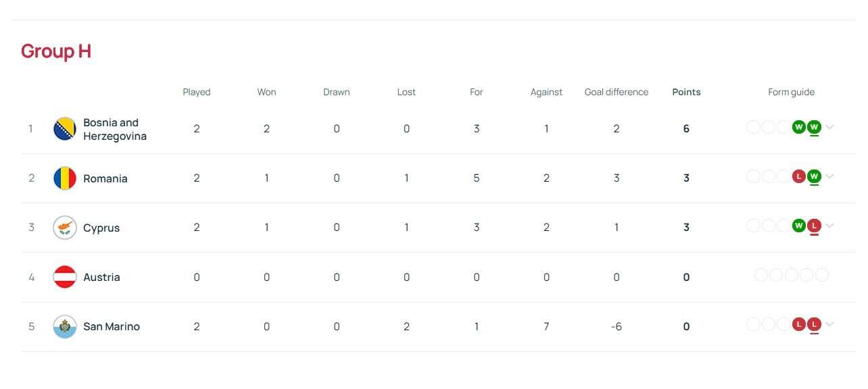Open the Austria team link
This screenshot has height=389, width=868.
coord(101,277)
